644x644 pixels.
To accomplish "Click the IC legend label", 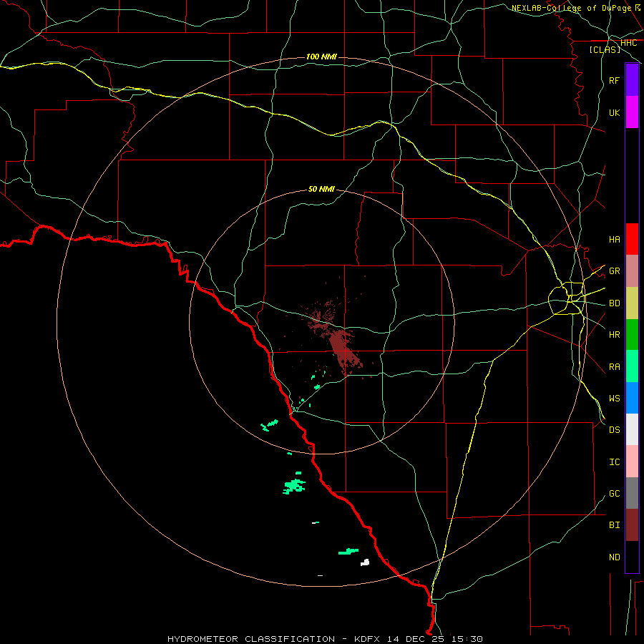I will [614, 462].
